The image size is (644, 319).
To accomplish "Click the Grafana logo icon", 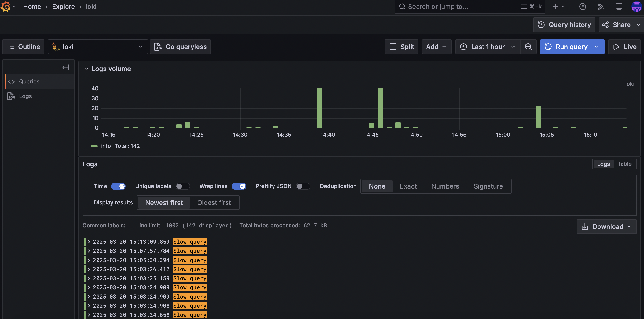I will [6, 7].
